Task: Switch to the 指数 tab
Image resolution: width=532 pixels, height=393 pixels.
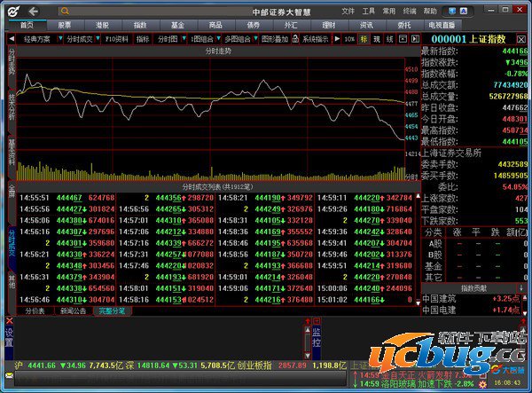Action: click(x=140, y=25)
